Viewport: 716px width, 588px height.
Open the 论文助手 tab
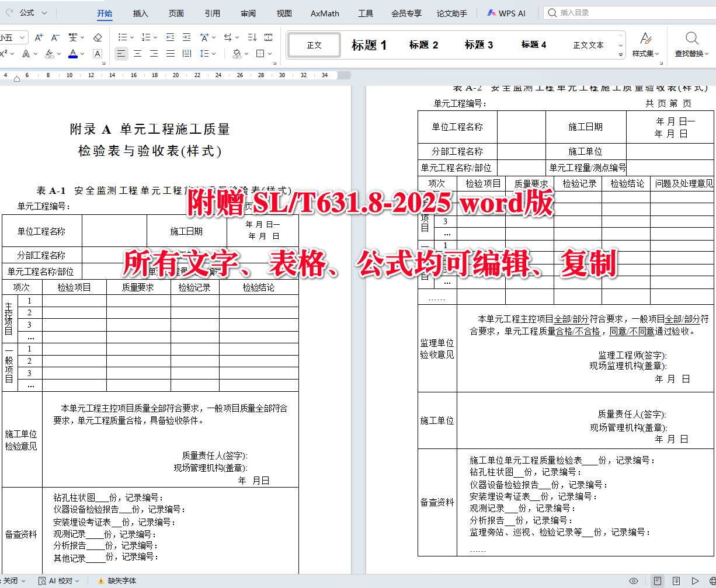tap(452, 13)
